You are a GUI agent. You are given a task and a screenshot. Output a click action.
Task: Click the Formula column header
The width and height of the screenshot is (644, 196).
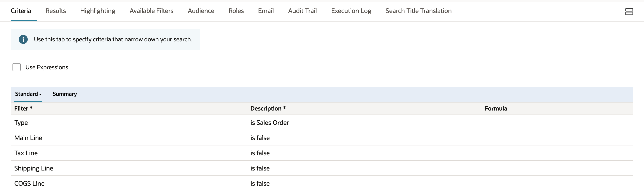[496, 109]
